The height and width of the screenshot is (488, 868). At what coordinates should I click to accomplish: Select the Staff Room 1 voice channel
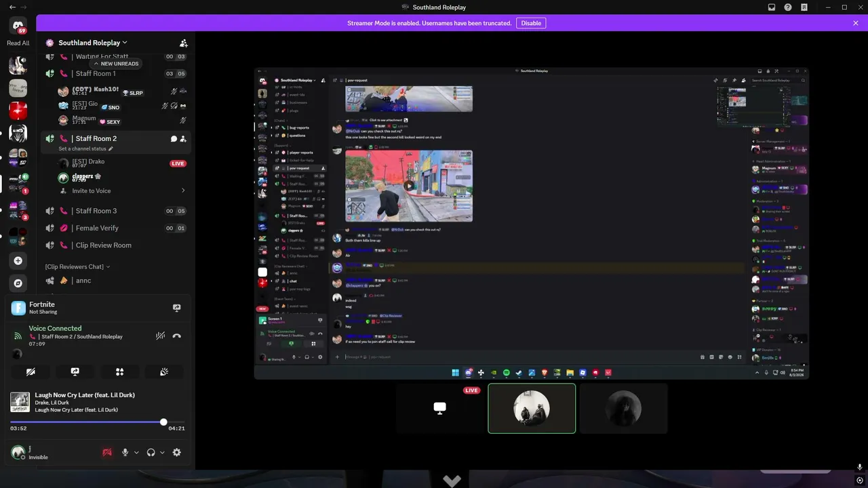pyautogui.click(x=115, y=74)
